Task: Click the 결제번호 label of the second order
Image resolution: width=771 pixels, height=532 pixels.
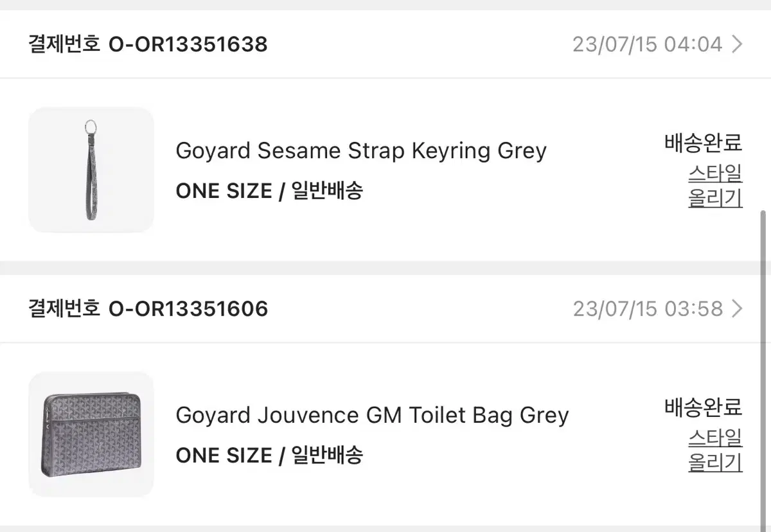Action: 63,308
